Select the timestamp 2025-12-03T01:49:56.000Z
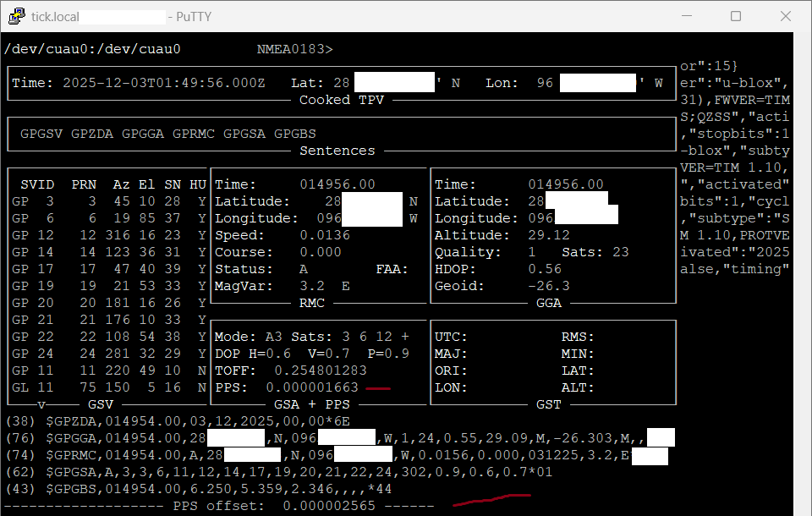 pos(163,83)
